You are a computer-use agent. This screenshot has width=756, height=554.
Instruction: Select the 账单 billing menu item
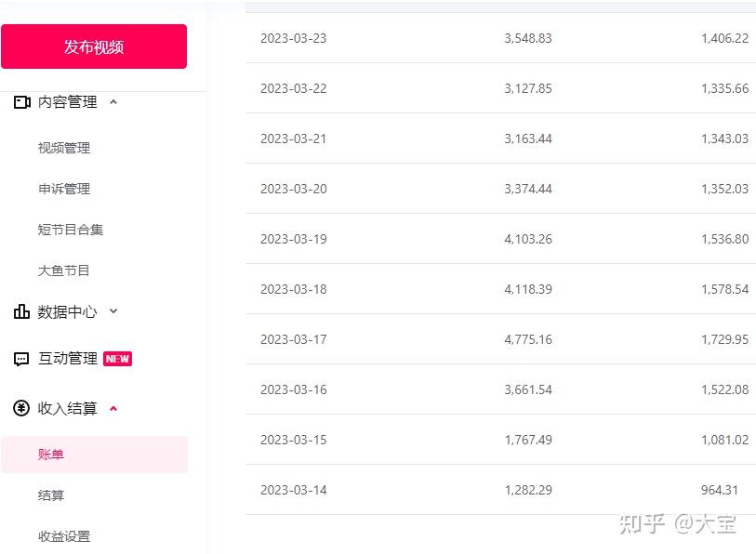(51, 455)
